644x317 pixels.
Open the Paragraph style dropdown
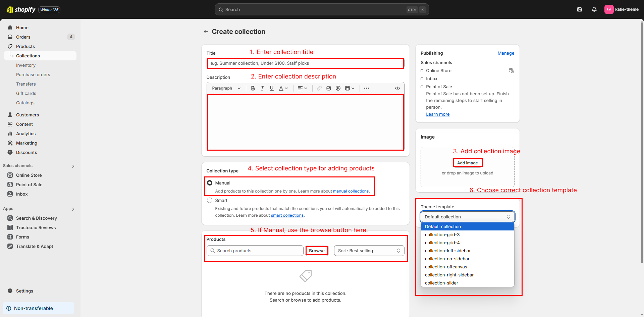[x=226, y=88]
